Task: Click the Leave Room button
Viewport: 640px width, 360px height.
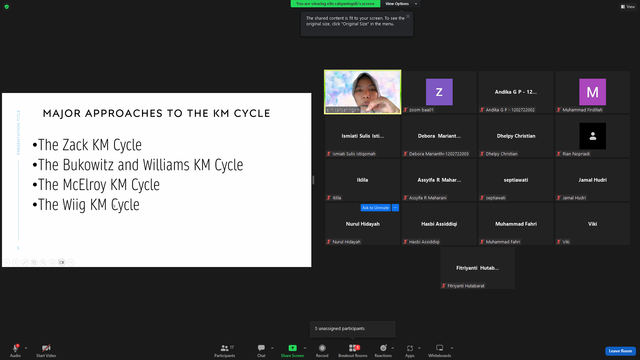Action: click(x=620, y=351)
